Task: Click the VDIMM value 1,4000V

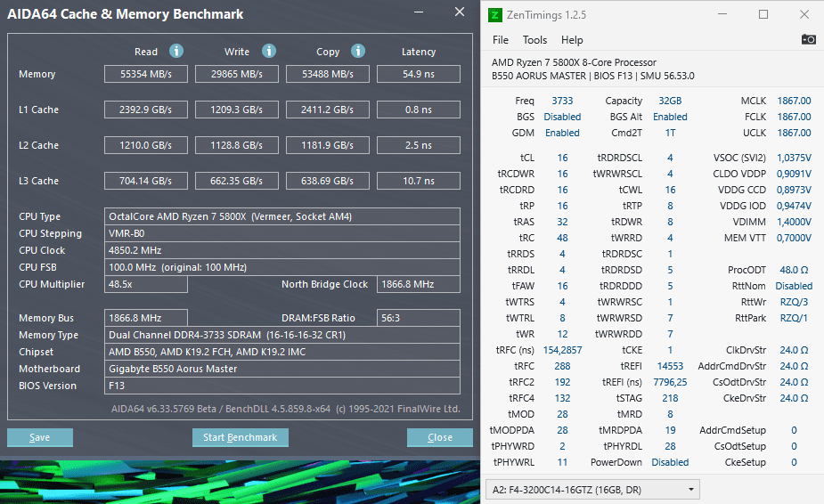Action: (x=794, y=222)
